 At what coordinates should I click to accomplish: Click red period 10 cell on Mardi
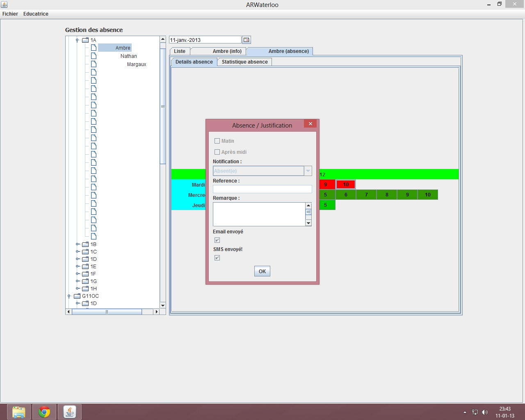pos(346,185)
